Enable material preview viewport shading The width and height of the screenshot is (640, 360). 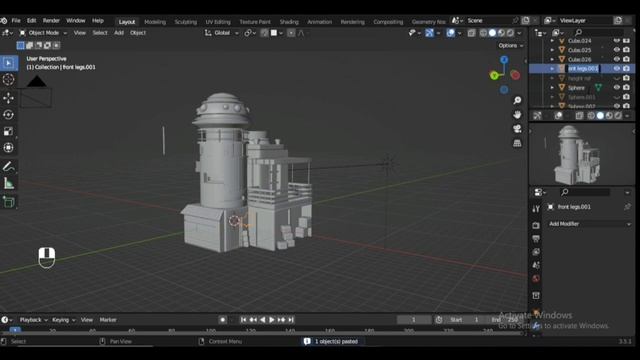click(x=502, y=33)
